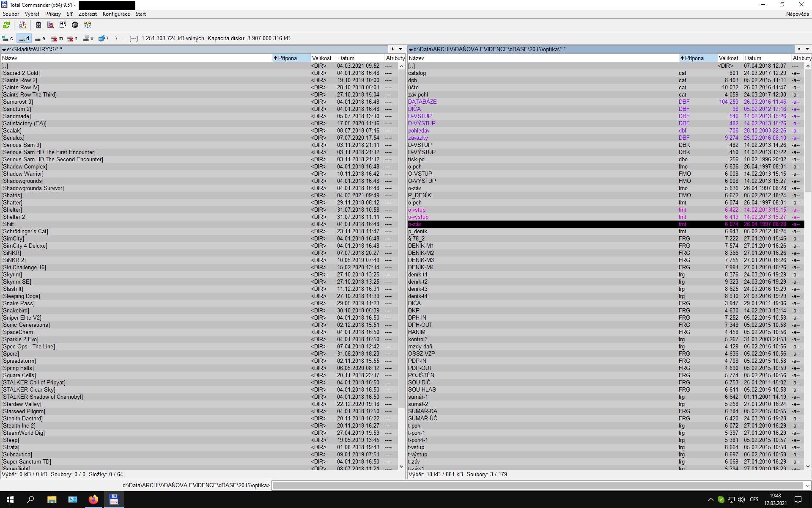The image size is (812, 508).
Task: Select the x optical drive button
Action: pyautogui.click(x=88, y=38)
